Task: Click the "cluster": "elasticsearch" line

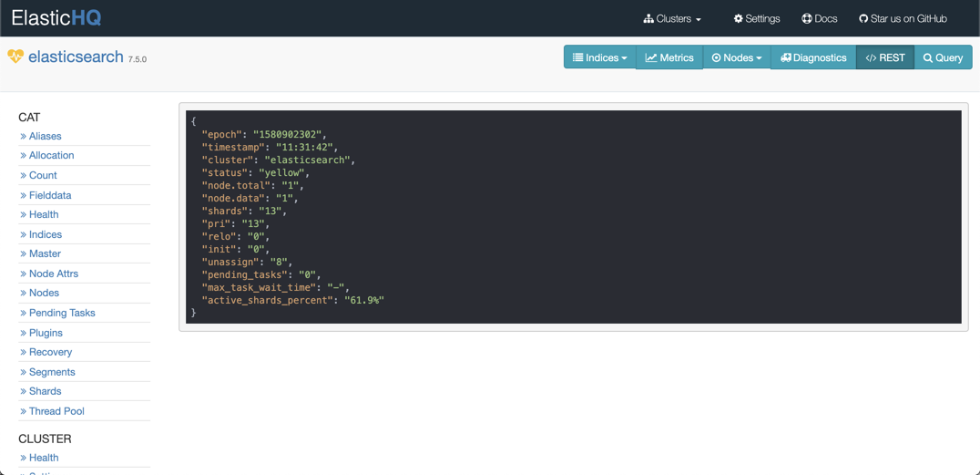Action: [x=278, y=160]
